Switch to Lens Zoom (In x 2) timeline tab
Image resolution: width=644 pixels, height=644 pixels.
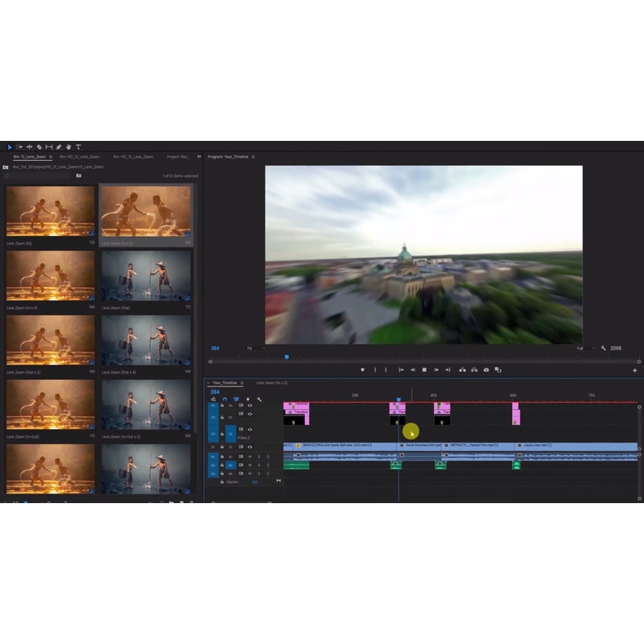click(x=271, y=382)
